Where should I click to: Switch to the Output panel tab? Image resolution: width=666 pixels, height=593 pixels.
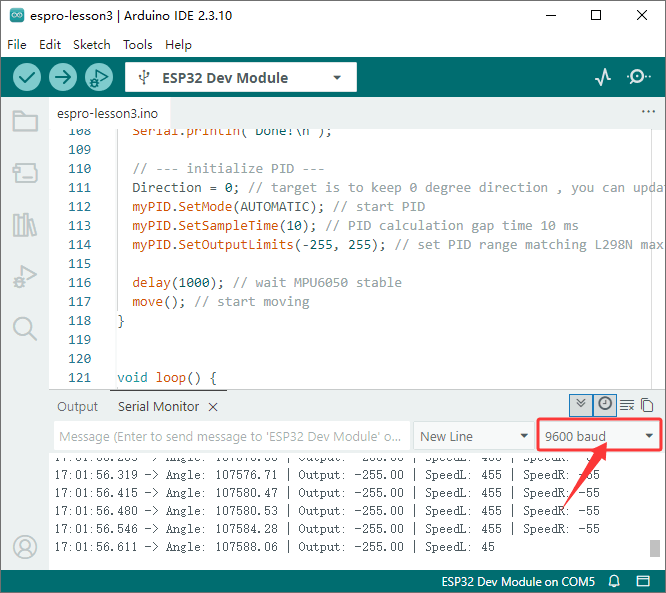pyautogui.click(x=78, y=407)
